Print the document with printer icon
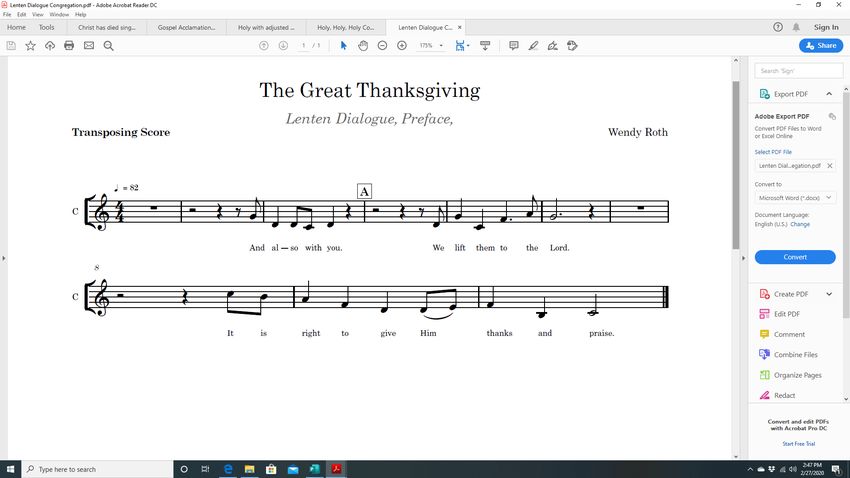Image resolution: width=850 pixels, height=478 pixels. pos(69,46)
